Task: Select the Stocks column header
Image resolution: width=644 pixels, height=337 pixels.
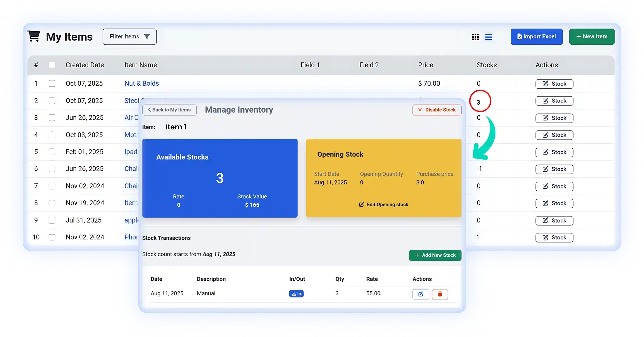Action: coord(486,65)
